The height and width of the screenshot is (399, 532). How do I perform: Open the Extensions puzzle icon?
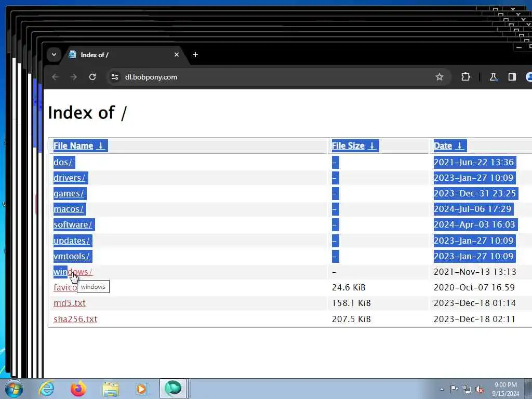click(x=466, y=77)
